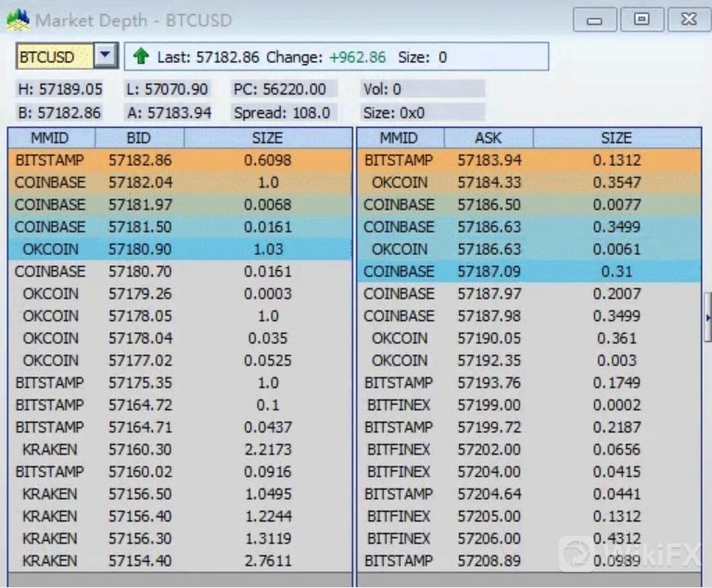
Task: Click the Market Depth window app icon
Action: pyautogui.click(x=19, y=19)
